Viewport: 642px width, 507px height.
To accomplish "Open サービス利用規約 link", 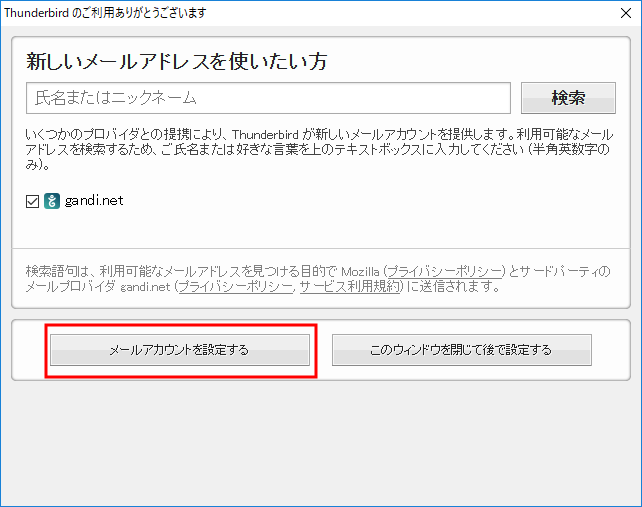I will 350,286.
